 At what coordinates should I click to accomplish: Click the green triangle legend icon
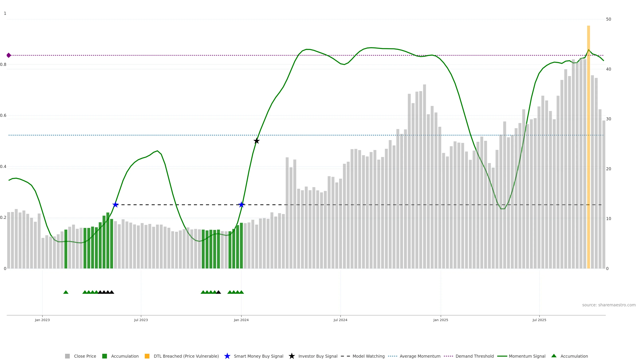coord(554,356)
